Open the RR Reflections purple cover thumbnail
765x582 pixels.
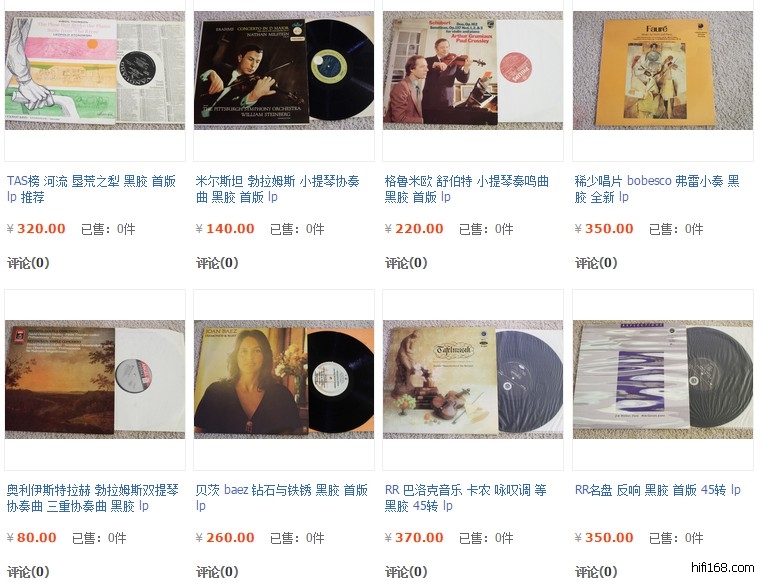(663, 379)
